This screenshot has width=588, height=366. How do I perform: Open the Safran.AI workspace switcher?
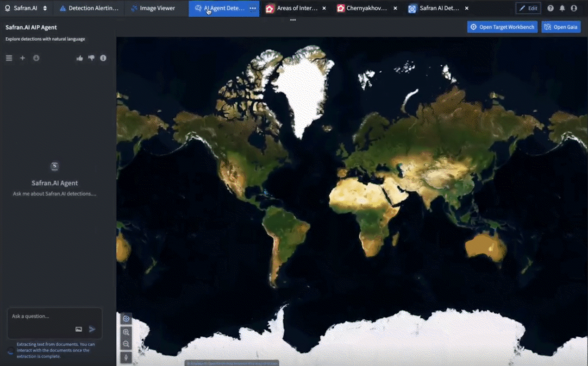26,8
